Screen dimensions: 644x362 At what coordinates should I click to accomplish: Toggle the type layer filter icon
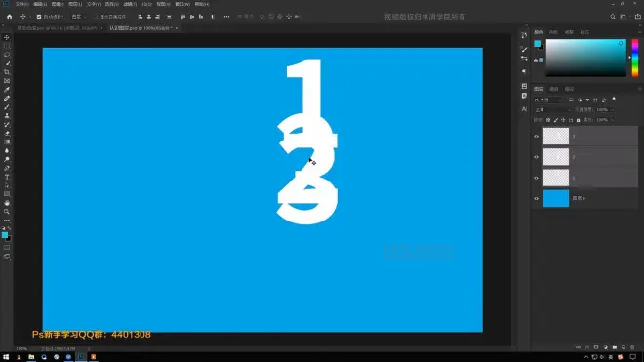tap(587, 100)
